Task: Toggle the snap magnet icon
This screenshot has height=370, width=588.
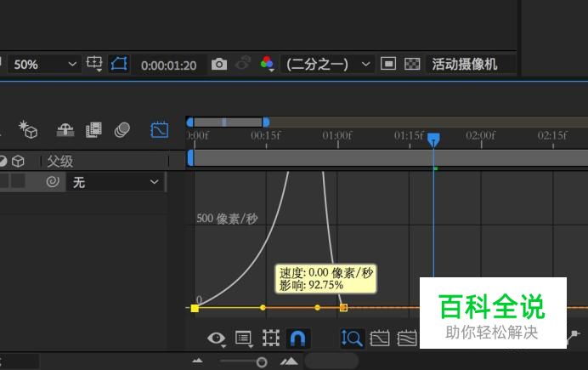Action: pyautogui.click(x=297, y=339)
